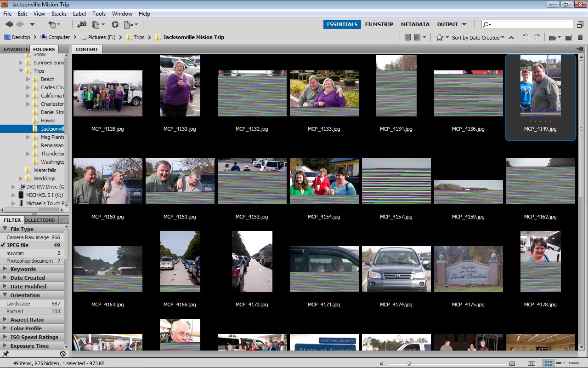Viewport: 588px width, 368px height.
Task: Open the File menu
Action: [x=7, y=14]
